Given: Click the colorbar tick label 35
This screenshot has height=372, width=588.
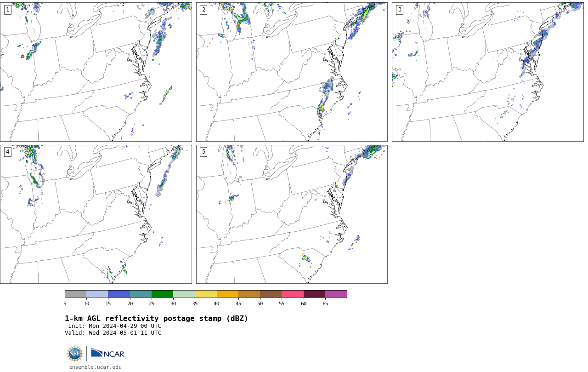Looking at the screenshot, I should click(195, 303).
